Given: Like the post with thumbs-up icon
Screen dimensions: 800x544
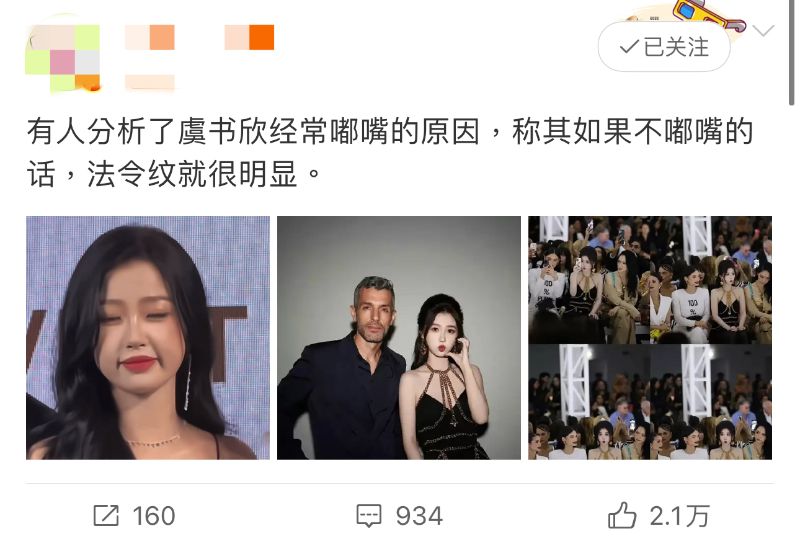Looking at the screenshot, I should (622, 515).
